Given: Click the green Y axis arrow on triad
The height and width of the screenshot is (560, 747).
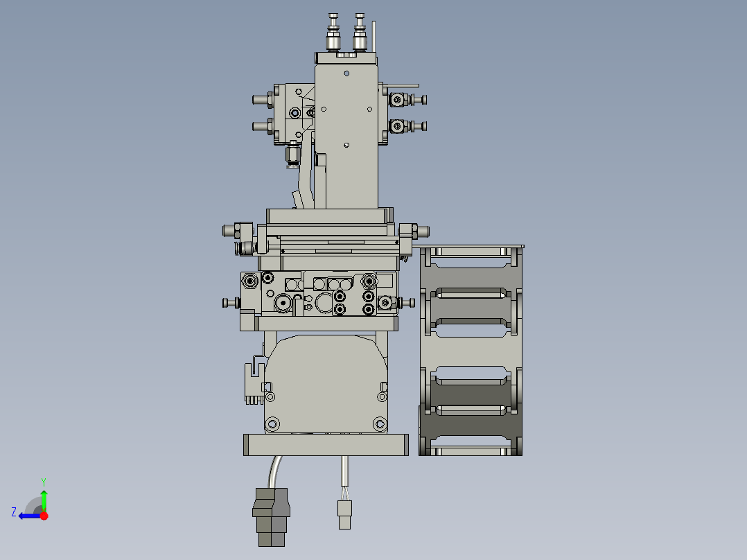Looking at the screenshot, I should (x=44, y=500).
